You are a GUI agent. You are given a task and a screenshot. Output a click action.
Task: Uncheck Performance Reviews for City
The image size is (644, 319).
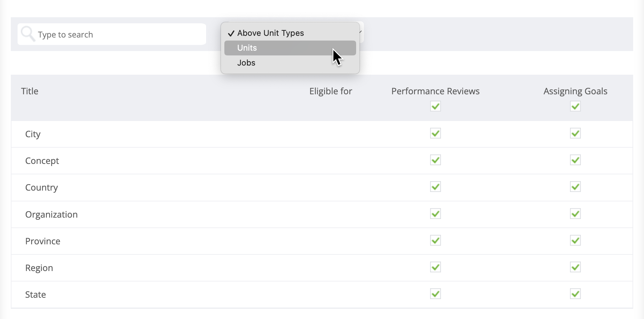tap(436, 133)
